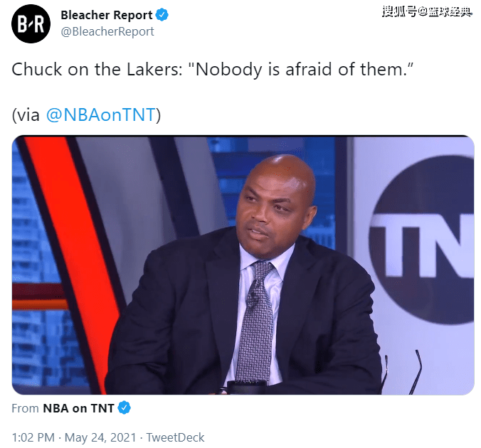Image resolution: width=481 pixels, height=448 pixels.
Task: Open the @BleacherReport handle
Action: (x=107, y=31)
